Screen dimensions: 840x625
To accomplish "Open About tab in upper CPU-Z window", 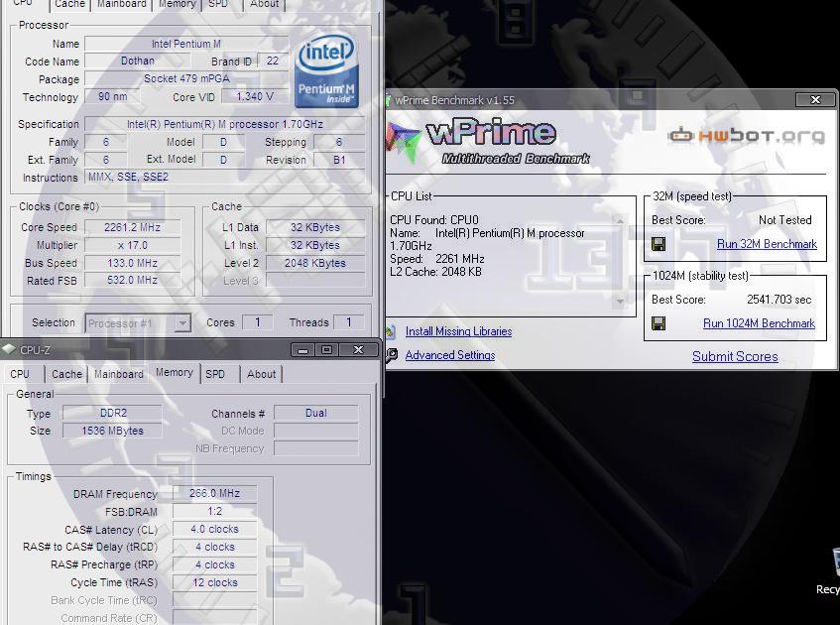I will pyautogui.click(x=265, y=4).
